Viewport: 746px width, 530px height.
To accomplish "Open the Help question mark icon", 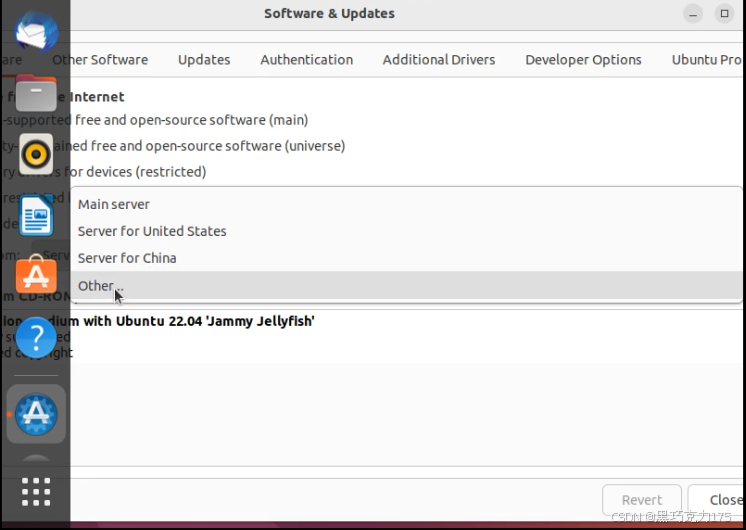I will (x=36, y=337).
